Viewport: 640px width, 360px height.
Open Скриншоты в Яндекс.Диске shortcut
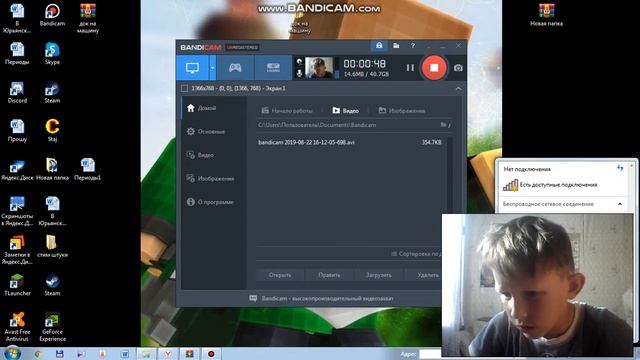tap(17, 211)
